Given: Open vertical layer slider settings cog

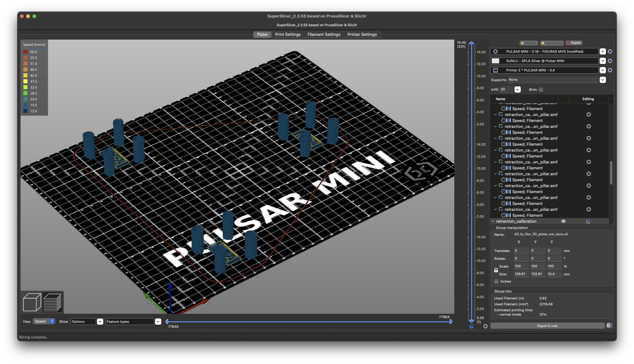Looking at the screenshot, I should pyautogui.click(x=485, y=326).
